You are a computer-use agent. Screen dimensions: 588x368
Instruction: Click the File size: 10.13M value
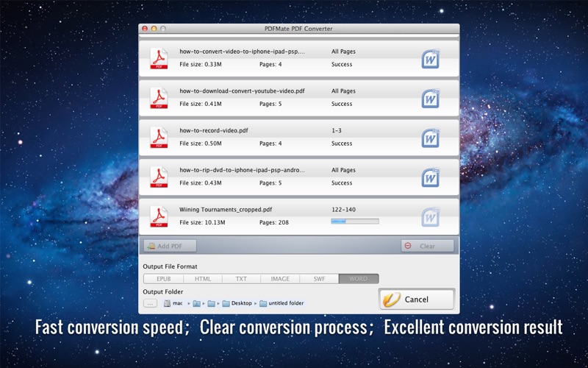click(202, 222)
